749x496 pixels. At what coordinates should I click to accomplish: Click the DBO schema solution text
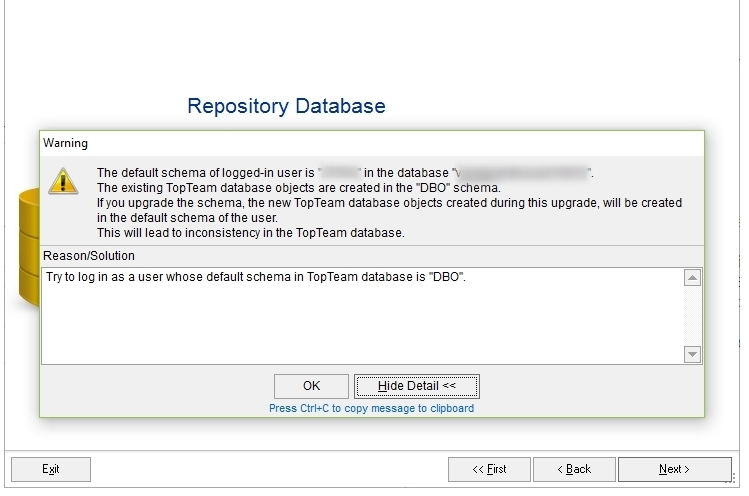click(x=256, y=277)
